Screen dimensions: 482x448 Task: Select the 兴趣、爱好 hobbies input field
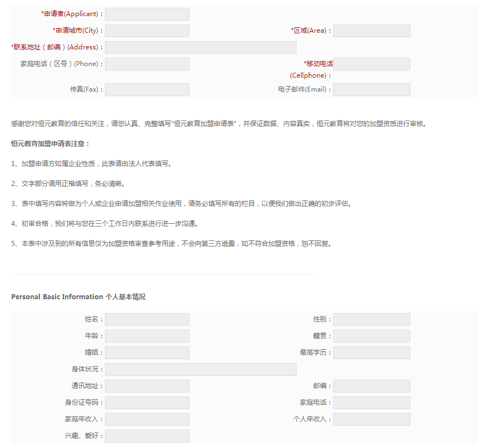click(x=147, y=436)
